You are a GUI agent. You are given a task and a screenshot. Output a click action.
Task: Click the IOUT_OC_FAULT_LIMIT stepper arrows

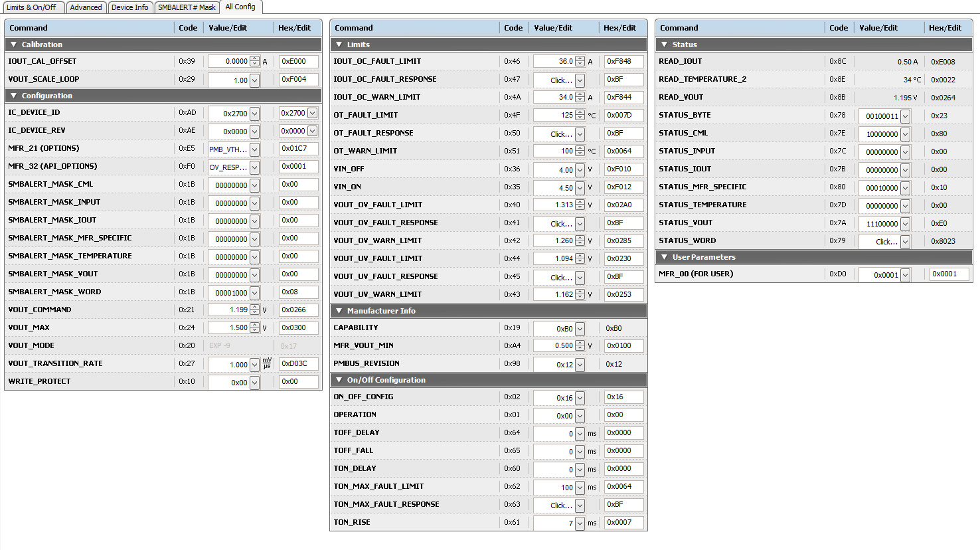coord(580,61)
